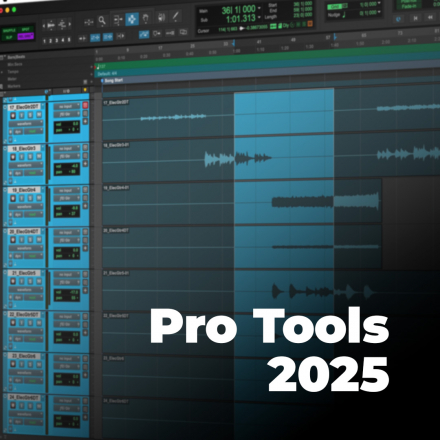The height and width of the screenshot is (440, 440).
Task: Click the 17_ElecGtr2DT track name
Action: 24,107
